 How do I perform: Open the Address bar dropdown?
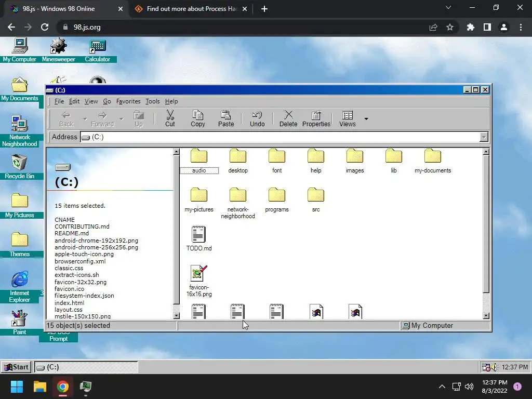point(484,137)
